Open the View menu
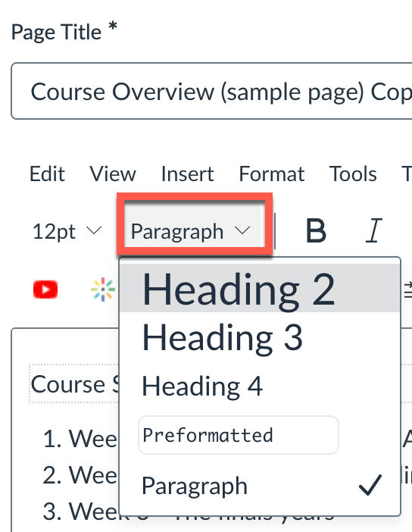Image resolution: width=412 pixels, height=532 pixels. click(113, 174)
